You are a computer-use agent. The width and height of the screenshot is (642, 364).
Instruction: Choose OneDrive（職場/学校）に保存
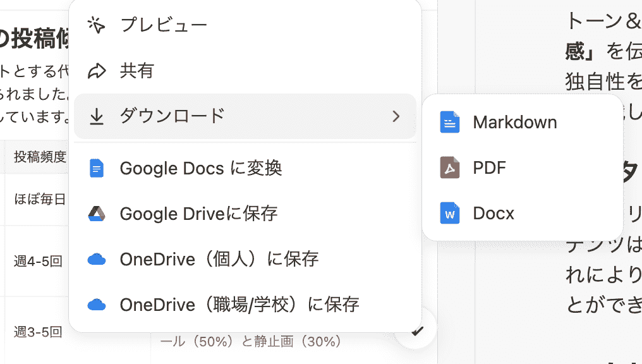click(x=245, y=305)
